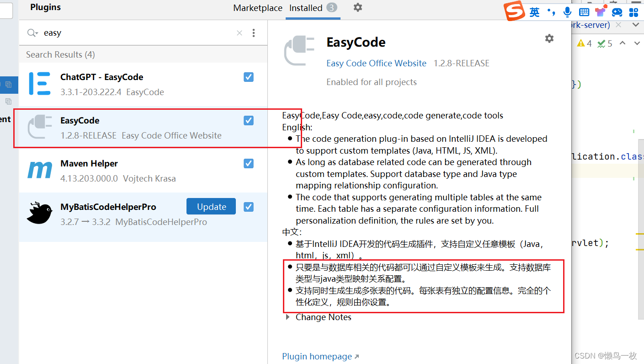Select the EasyCode name in results list
644x364 pixels.
(80, 120)
